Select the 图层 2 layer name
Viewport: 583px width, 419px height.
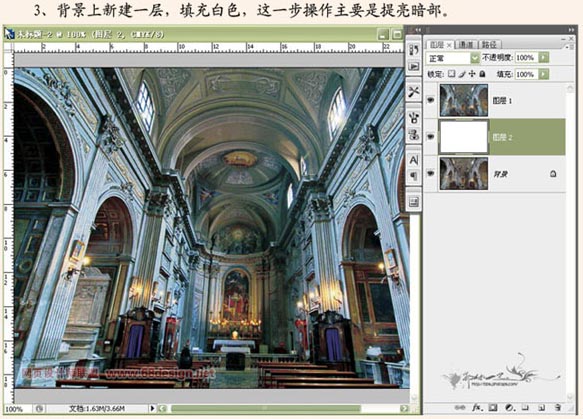502,137
